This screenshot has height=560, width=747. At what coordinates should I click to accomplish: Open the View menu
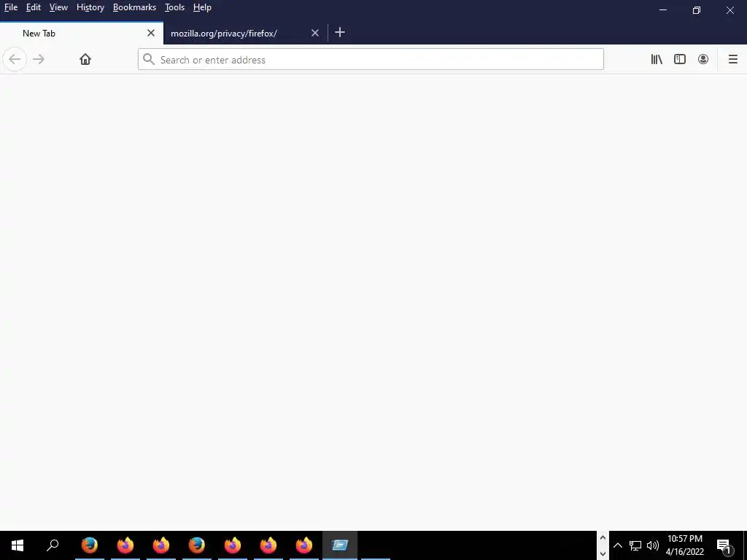[x=58, y=7]
